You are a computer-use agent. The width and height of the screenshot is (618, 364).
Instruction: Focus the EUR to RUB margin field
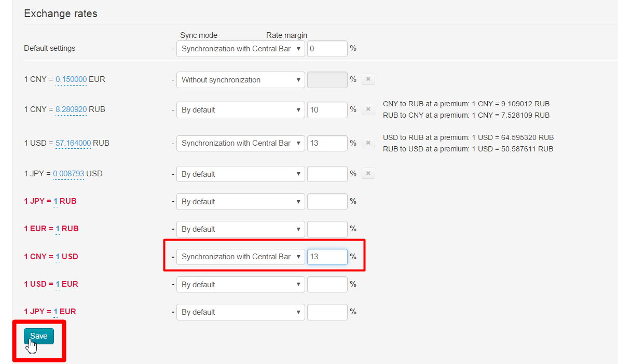pos(327,229)
